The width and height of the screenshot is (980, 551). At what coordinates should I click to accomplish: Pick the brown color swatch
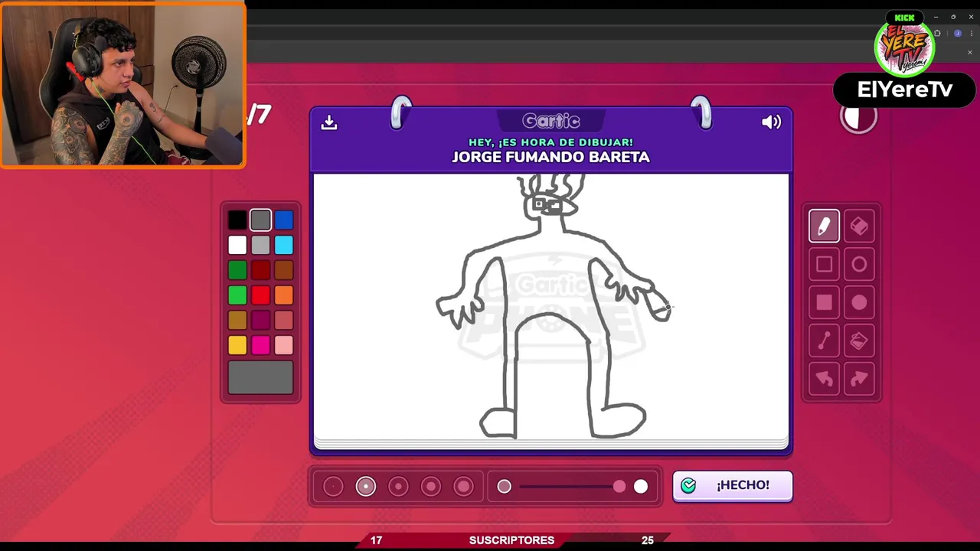coord(284,270)
